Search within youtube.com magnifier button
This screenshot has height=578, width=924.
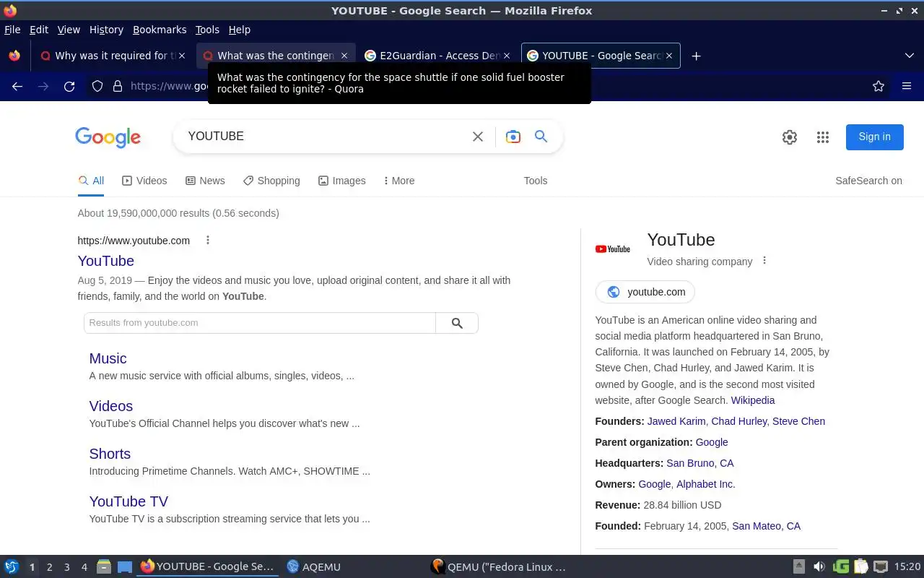457,323
